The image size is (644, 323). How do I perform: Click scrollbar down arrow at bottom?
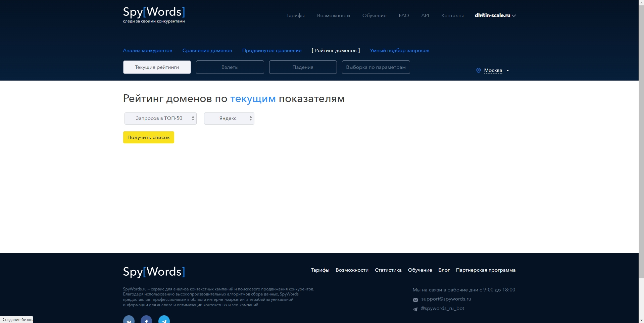click(x=641, y=320)
